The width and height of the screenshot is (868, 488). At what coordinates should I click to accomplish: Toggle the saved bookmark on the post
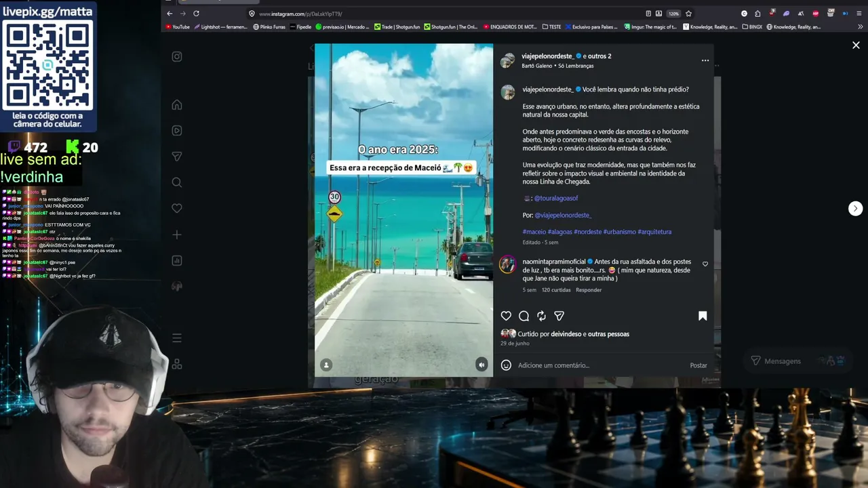point(703,316)
